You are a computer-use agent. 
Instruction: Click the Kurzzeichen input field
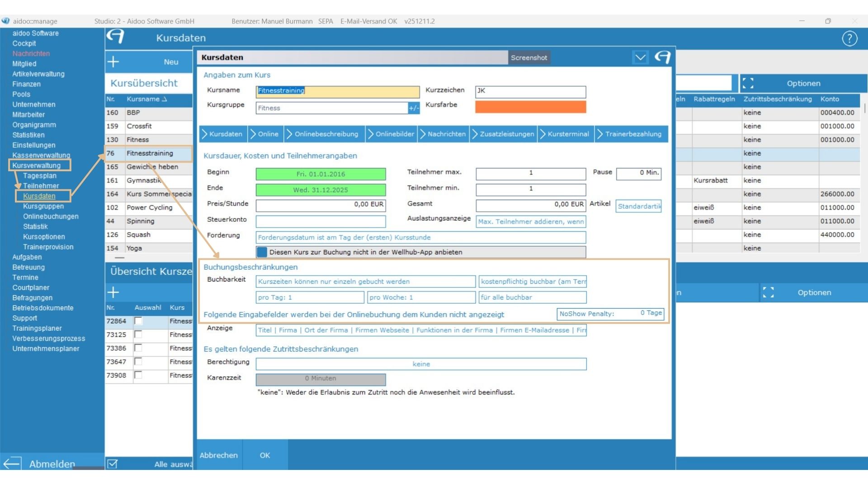(x=530, y=92)
